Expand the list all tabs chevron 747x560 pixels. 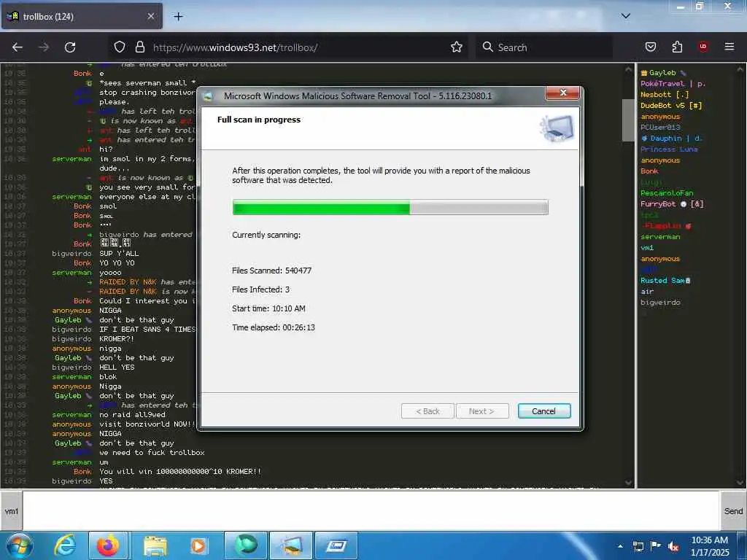(625, 16)
